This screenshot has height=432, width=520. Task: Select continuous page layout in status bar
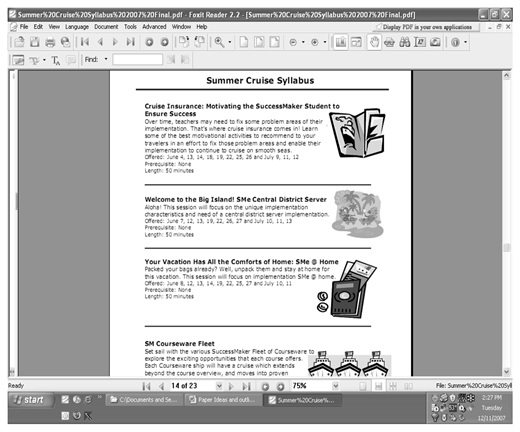(x=378, y=386)
